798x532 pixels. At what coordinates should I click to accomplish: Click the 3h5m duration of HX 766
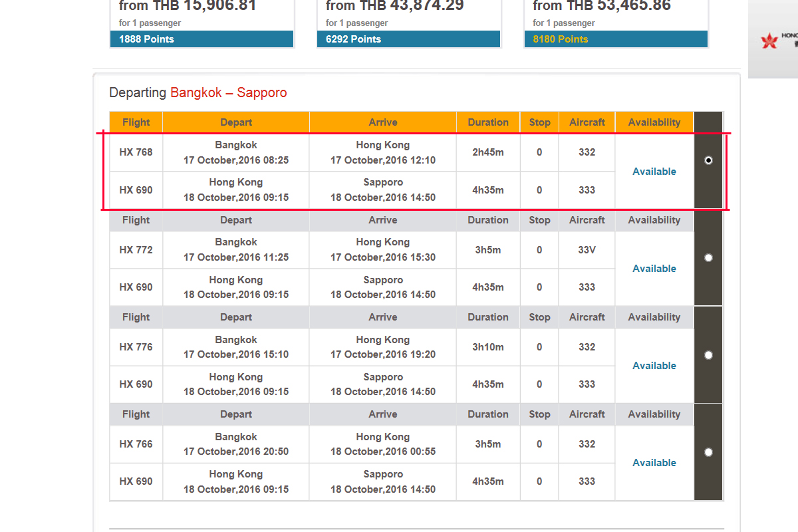coord(488,444)
